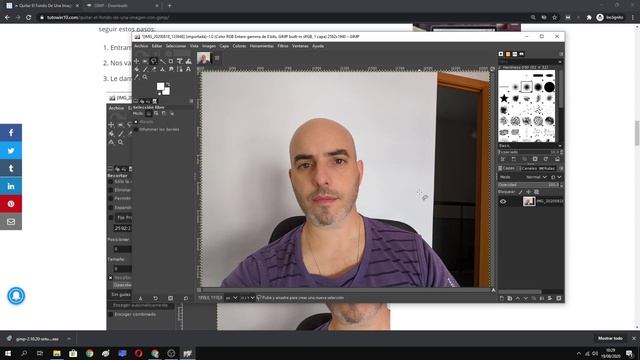
Task: Open the Archivo menu
Action: (x=141, y=46)
